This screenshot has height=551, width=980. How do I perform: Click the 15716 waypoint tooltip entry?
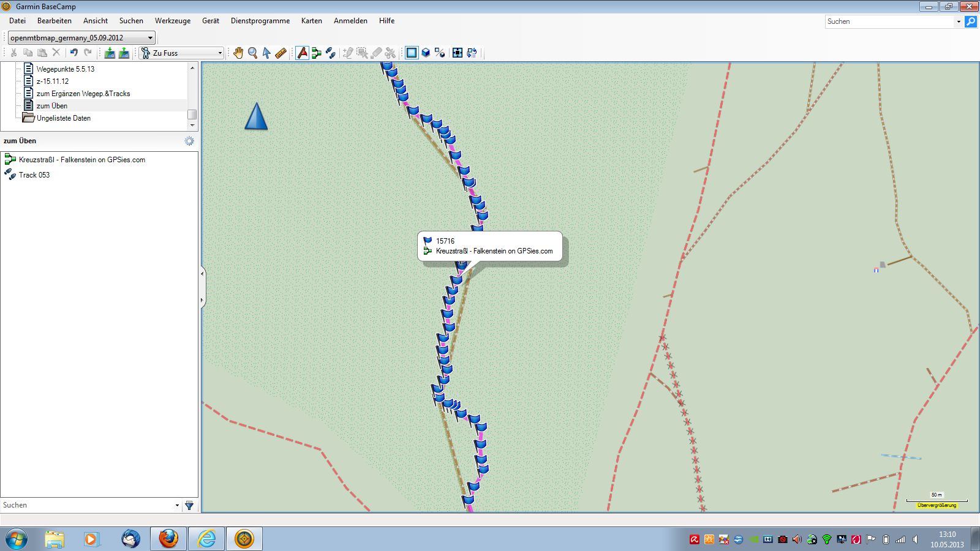click(445, 241)
